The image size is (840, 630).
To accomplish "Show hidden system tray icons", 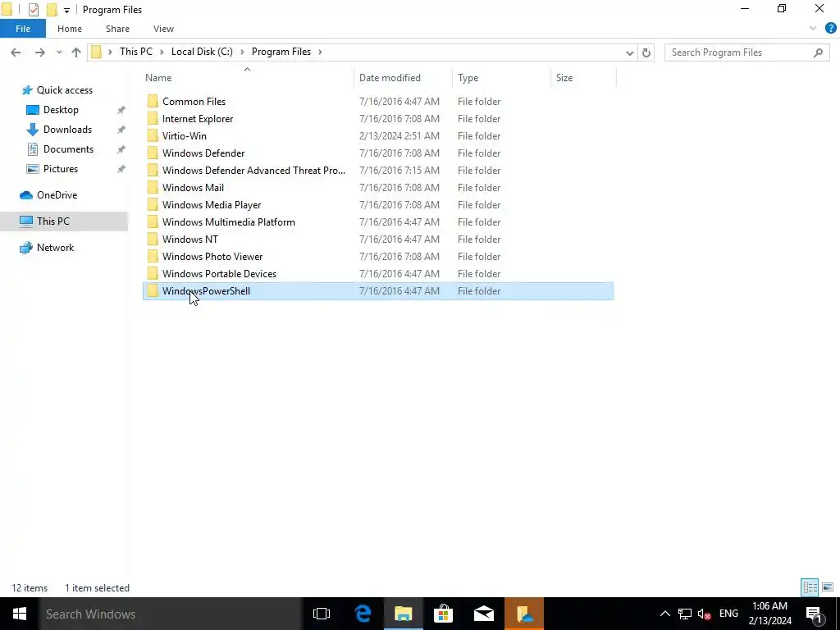I will pos(664,614).
